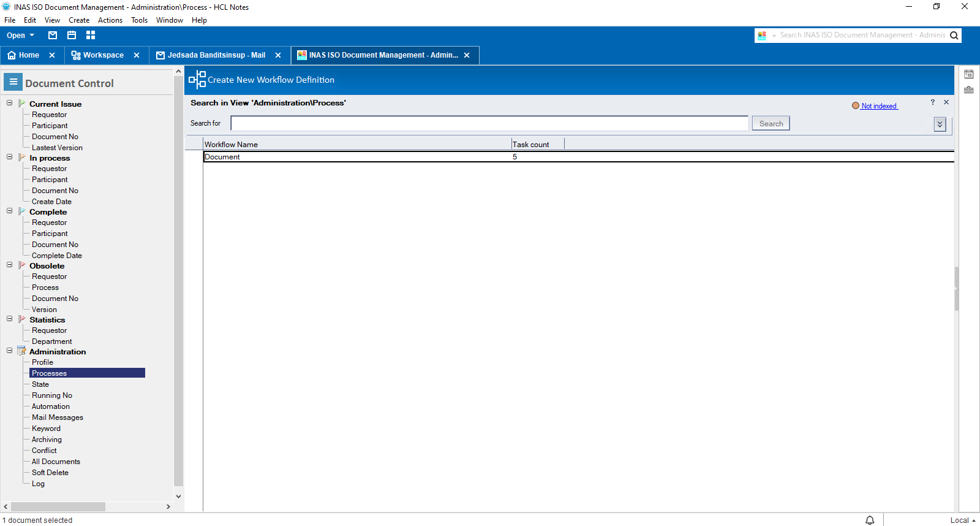
Task: Click Create New Workflow Definition action
Action: (x=271, y=80)
